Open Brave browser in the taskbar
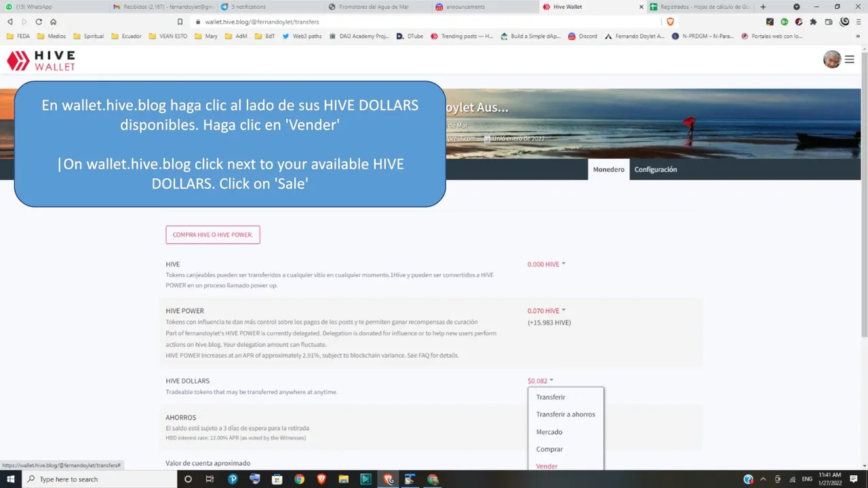Viewport: 868px width, 488px height. click(x=321, y=479)
